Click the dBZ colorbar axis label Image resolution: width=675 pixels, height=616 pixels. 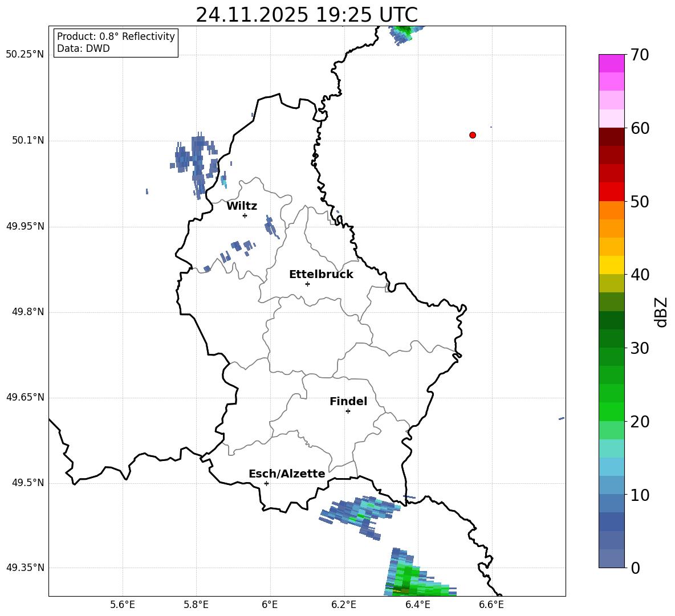point(661,312)
